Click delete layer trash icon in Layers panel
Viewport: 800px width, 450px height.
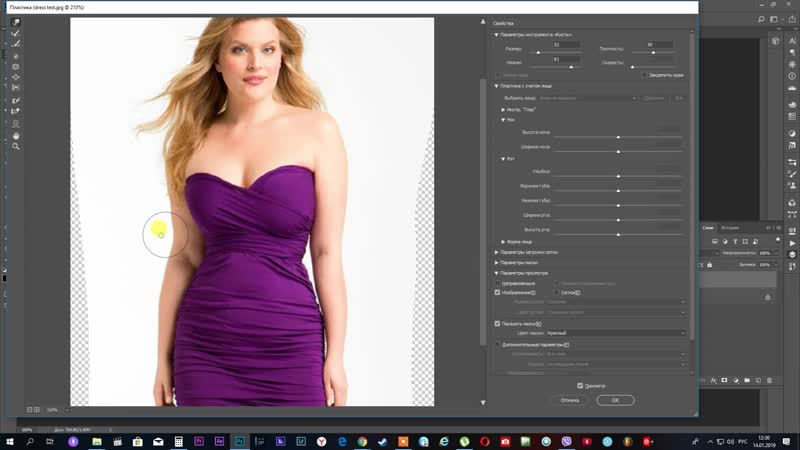[x=769, y=381]
